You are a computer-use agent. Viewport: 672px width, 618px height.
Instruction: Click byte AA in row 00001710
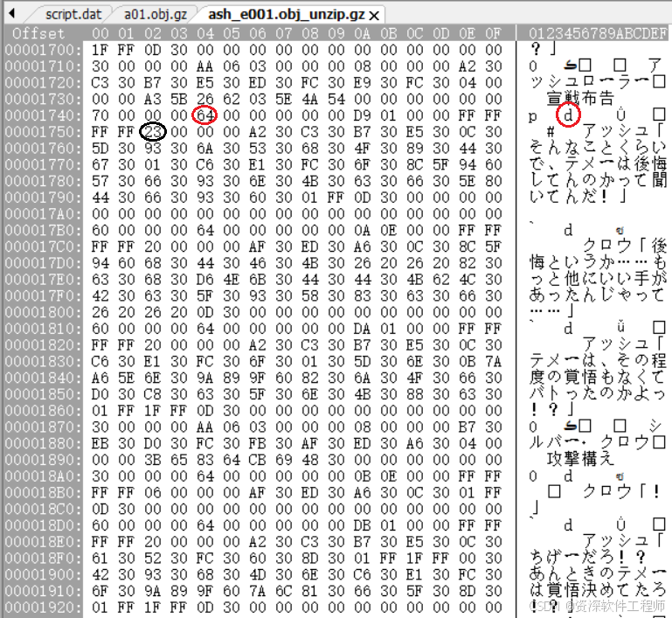[x=204, y=66]
